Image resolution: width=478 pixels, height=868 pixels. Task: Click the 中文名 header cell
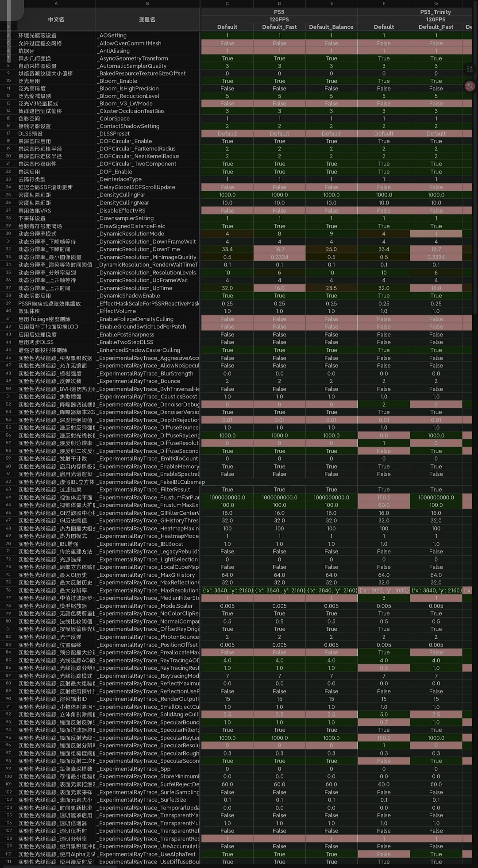(56, 19)
